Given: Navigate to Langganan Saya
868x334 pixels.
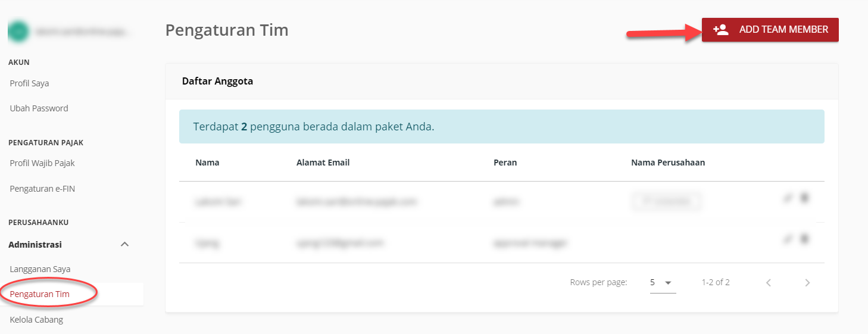Looking at the screenshot, I should (40, 269).
